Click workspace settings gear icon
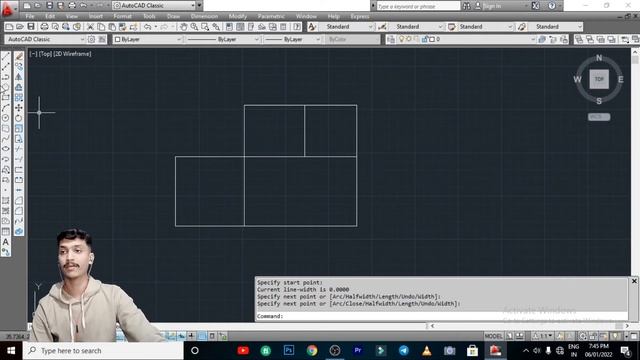Image resolution: width=640 pixels, height=360 pixels. click(91, 39)
